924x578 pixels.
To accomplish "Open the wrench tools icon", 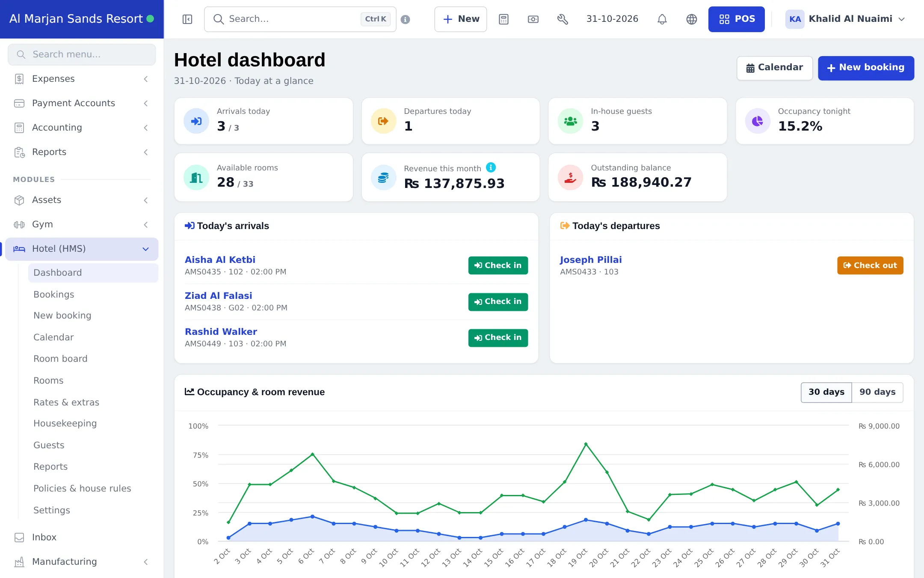I will tap(563, 19).
